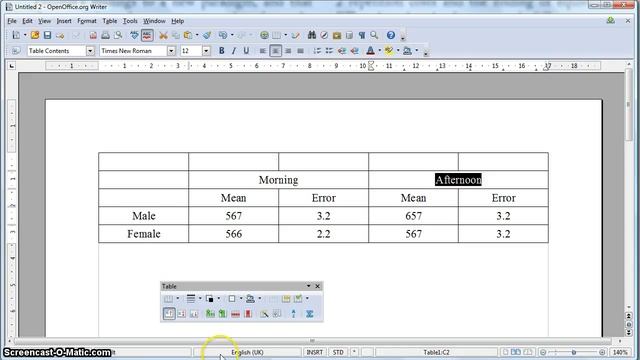Click AutoFormat icon in Table toolbar
Image resolution: width=640 pixels, height=360 pixels.
tap(264, 313)
